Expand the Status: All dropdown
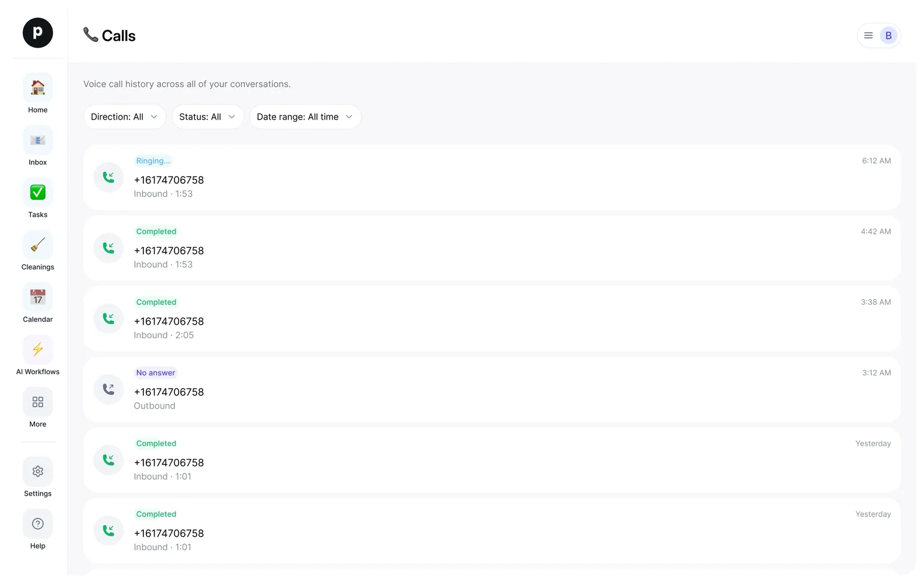 (x=207, y=117)
